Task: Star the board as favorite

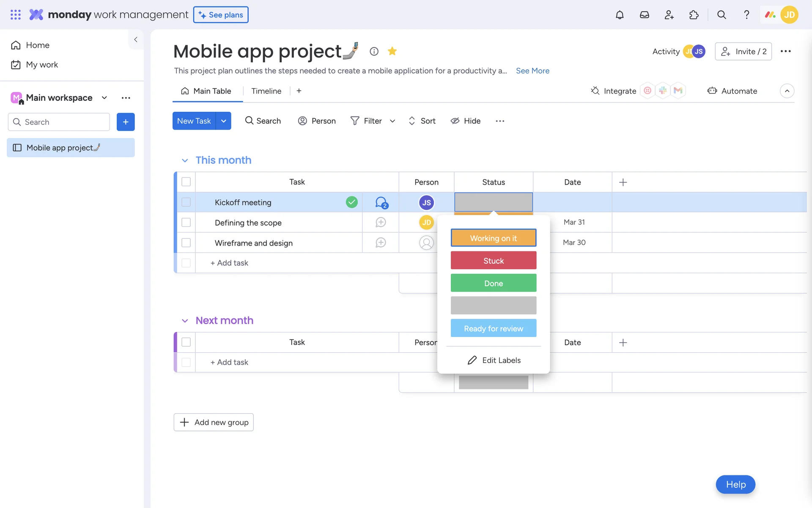Action: [x=392, y=51]
